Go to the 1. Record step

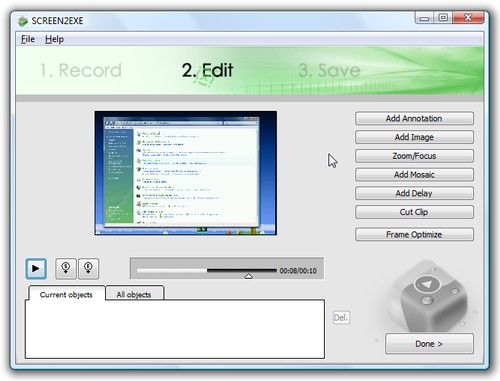tap(81, 70)
